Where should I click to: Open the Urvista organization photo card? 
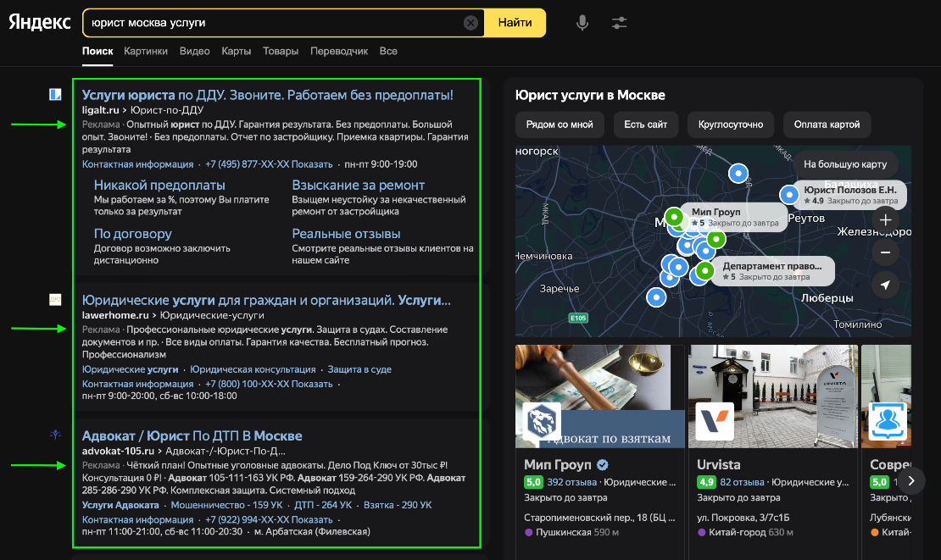(x=772, y=396)
